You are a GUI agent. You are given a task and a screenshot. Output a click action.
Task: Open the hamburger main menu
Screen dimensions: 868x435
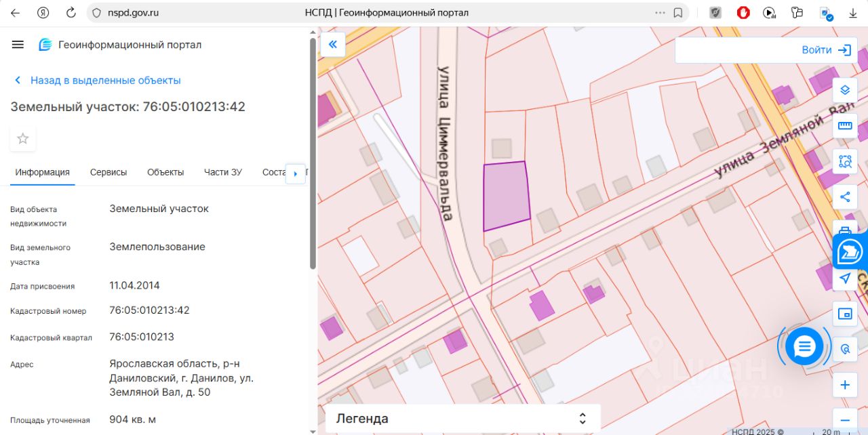(x=18, y=45)
